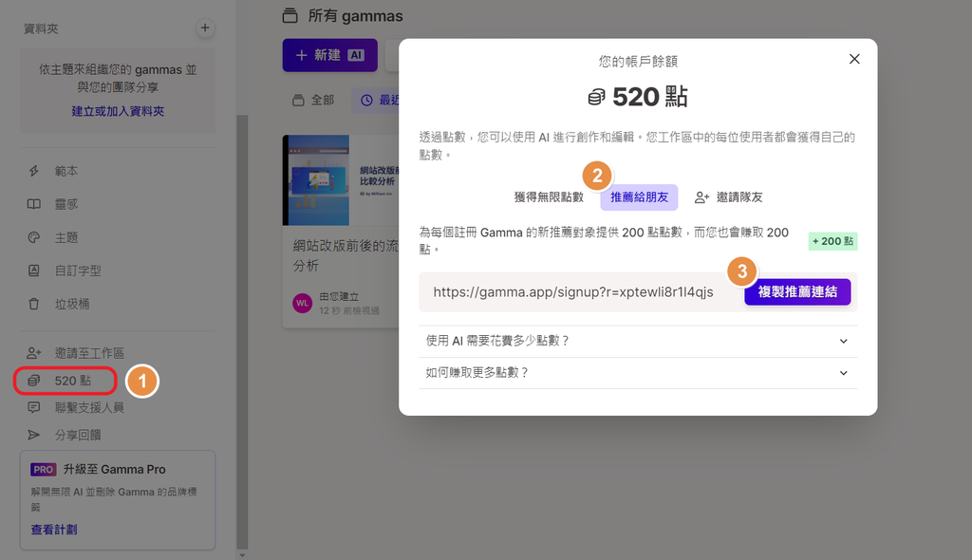Click the 邀請至工作區 person icon

point(34,353)
